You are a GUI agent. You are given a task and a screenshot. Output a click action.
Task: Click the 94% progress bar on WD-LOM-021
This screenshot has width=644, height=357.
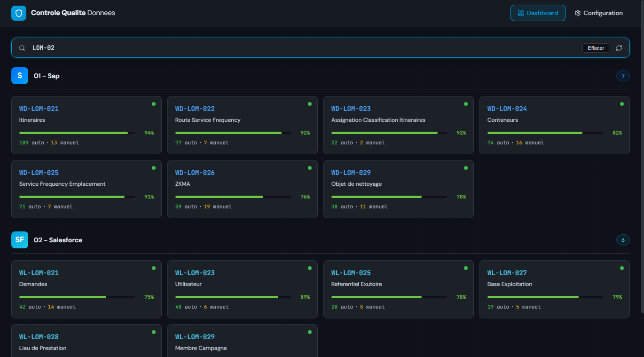point(77,133)
